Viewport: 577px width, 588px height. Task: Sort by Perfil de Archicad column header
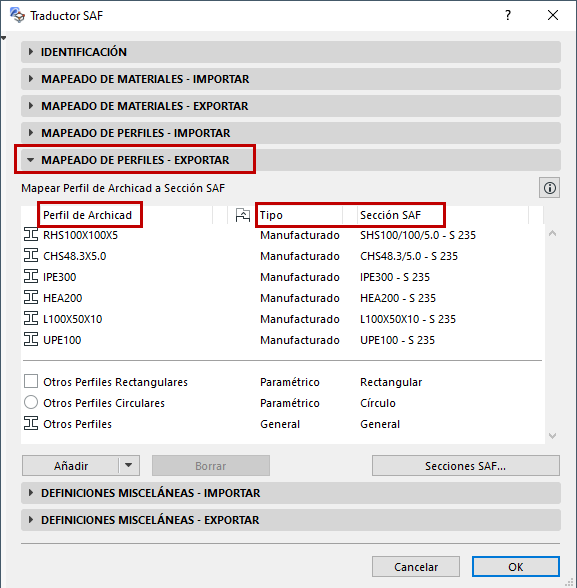coord(88,215)
